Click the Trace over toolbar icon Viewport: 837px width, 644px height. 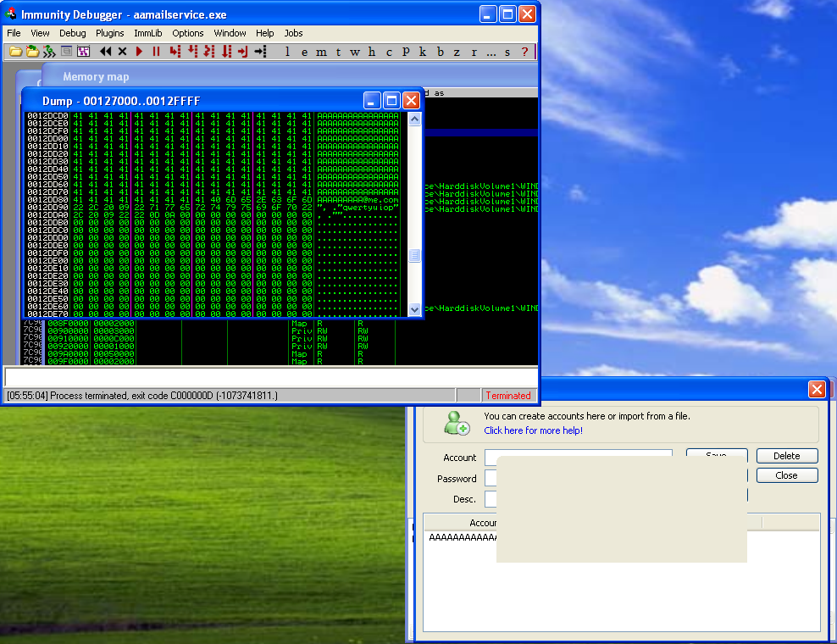227,52
